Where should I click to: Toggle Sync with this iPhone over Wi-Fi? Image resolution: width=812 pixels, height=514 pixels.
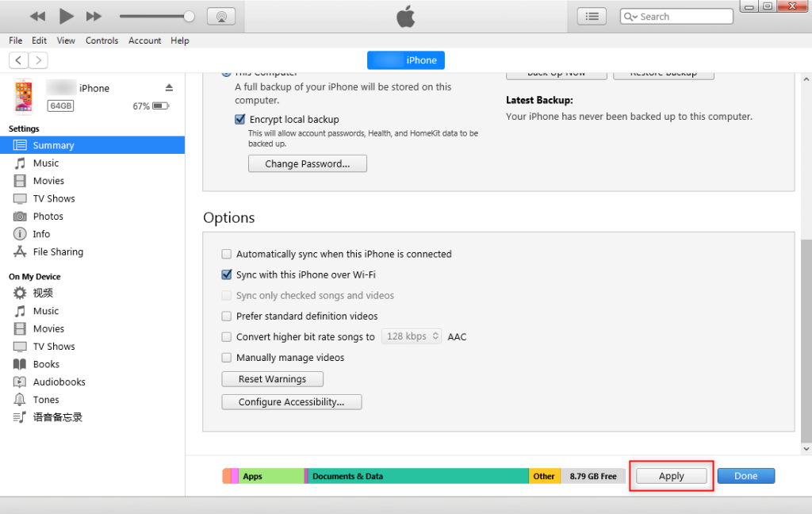pyautogui.click(x=227, y=274)
